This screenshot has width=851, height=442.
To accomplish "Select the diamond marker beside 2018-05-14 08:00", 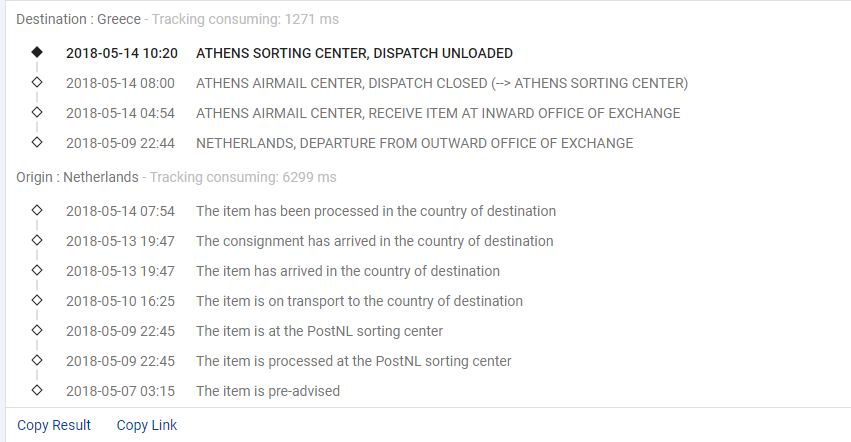I will [x=37, y=82].
